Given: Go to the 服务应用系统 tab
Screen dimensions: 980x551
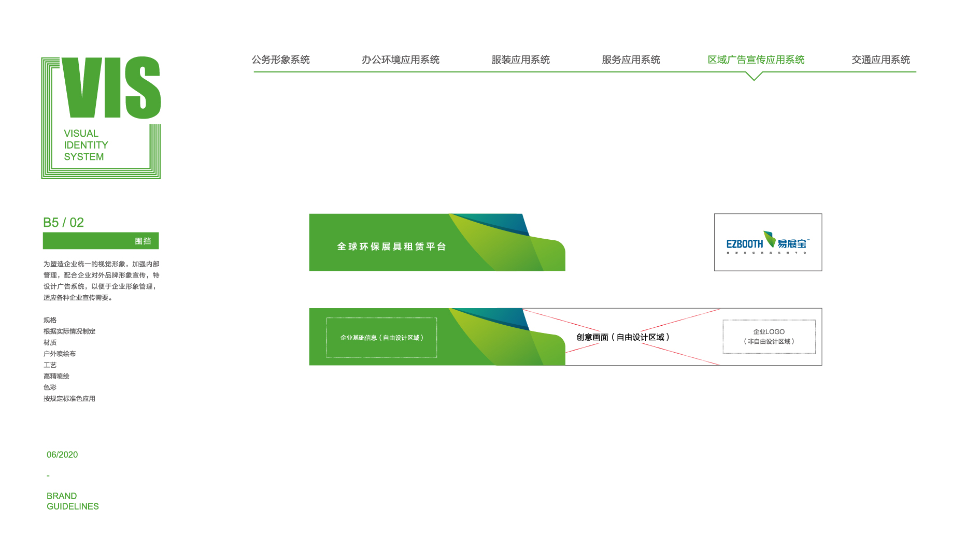Looking at the screenshot, I should (x=631, y=60).
